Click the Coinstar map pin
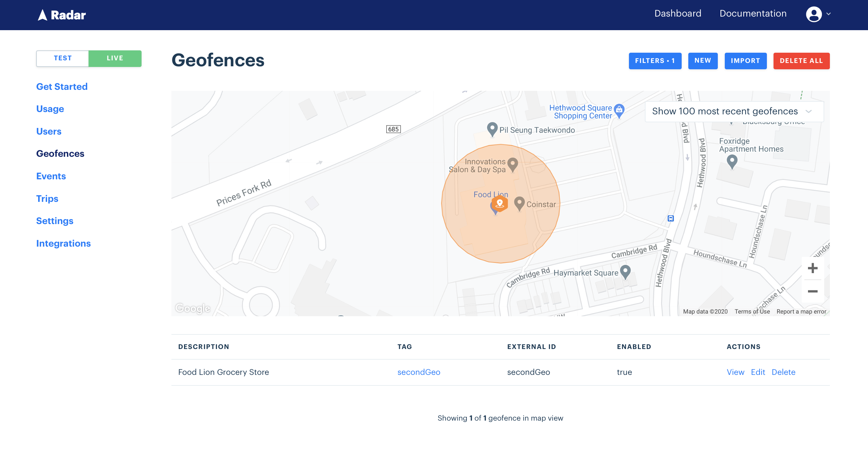868x470 pixels. [x=519, y=203]
